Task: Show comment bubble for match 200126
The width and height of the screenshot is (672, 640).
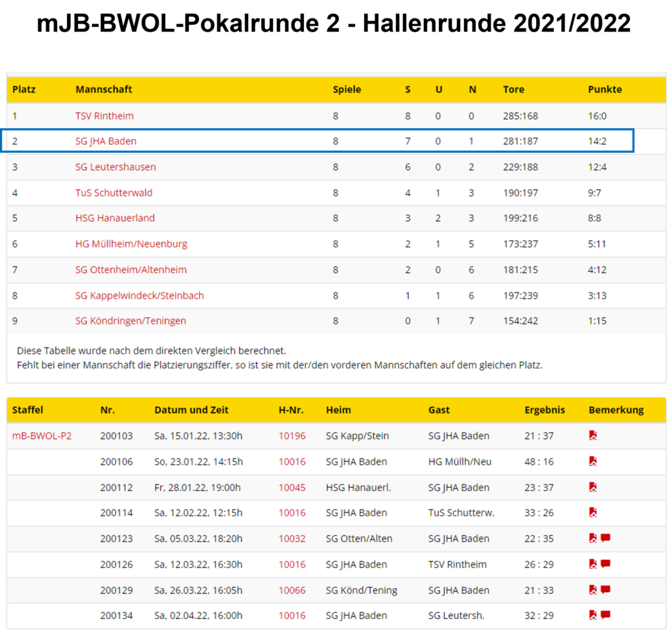Action: click(606, 564)
